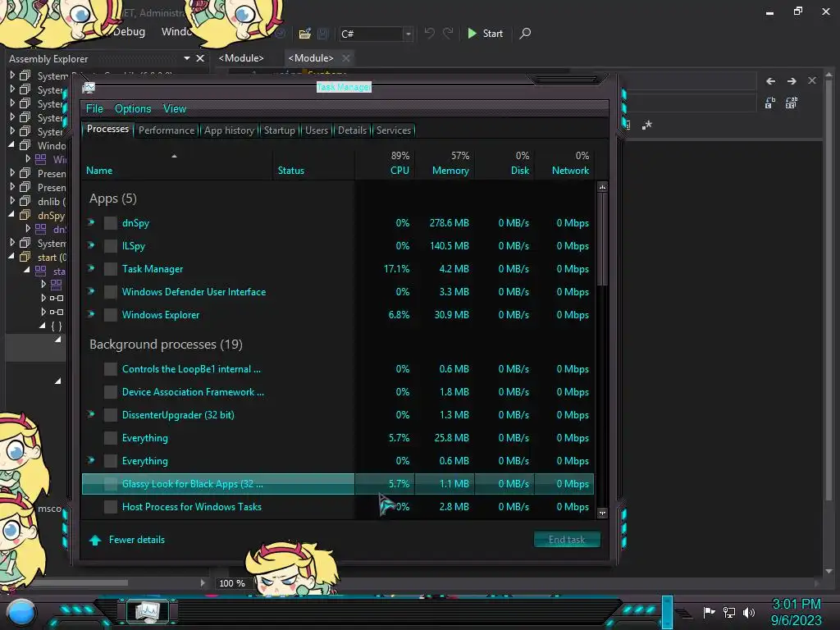Click the Windows Defender User Interface process icon

[111, 291]
